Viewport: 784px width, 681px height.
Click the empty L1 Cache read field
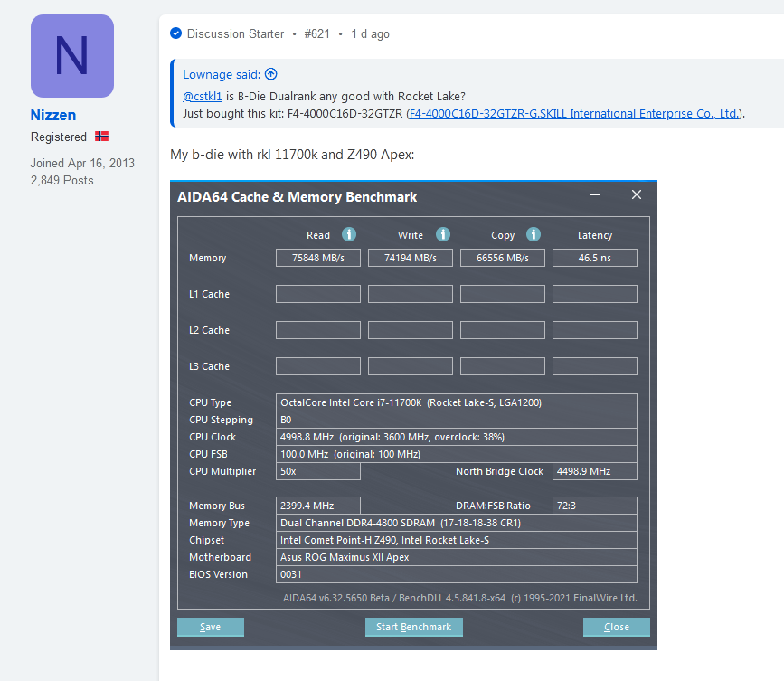(318, 294)
